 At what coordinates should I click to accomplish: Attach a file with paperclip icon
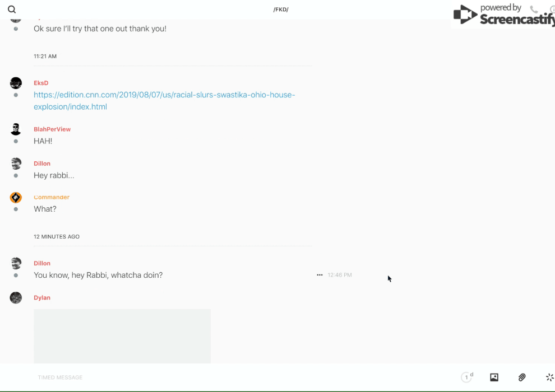(x=522, y=377)
